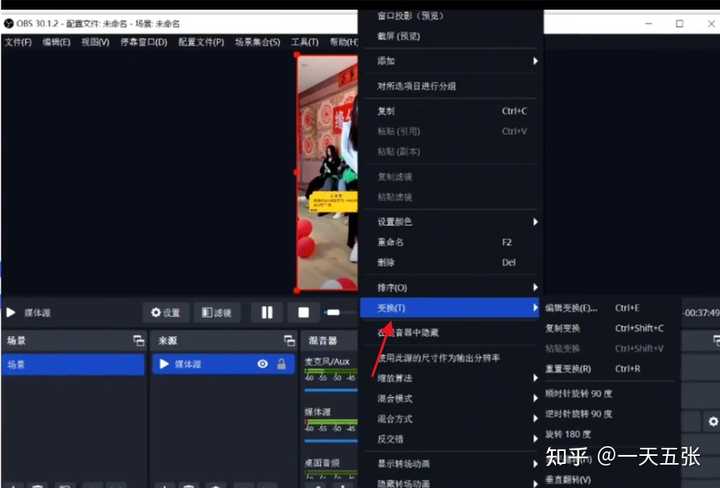Screen dimensions: 720x488
Task: Choose 截屏 (预览) in context menu
Action: coord(450,36)
